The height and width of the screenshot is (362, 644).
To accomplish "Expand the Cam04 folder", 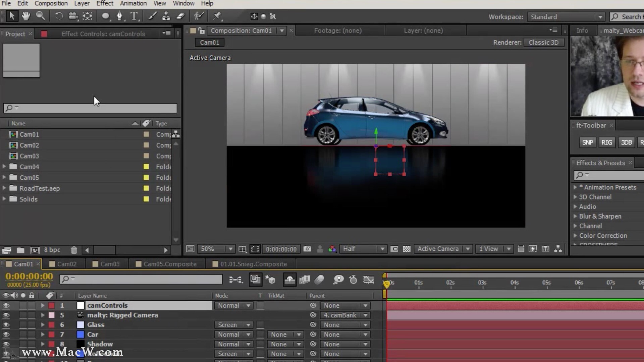I will 4,167.
